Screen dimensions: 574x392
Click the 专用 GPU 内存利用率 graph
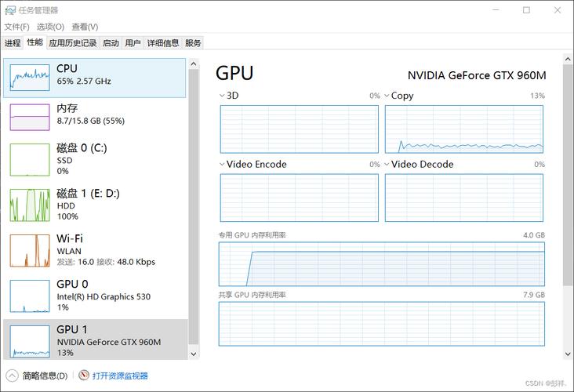[381, 264]
